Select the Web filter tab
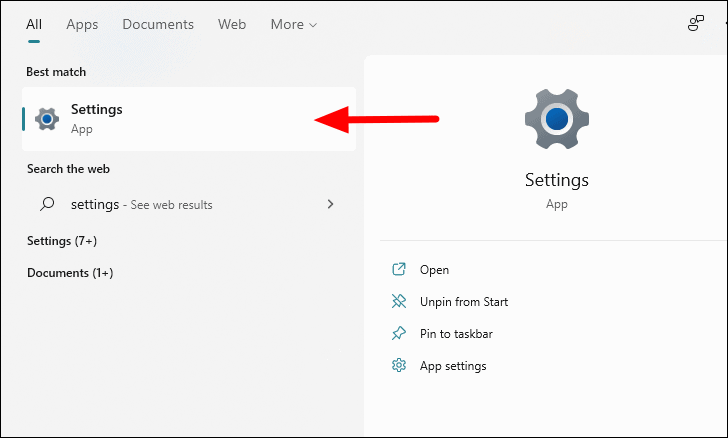This screenshot has height=438, width=728. click(x=232, y=24)
